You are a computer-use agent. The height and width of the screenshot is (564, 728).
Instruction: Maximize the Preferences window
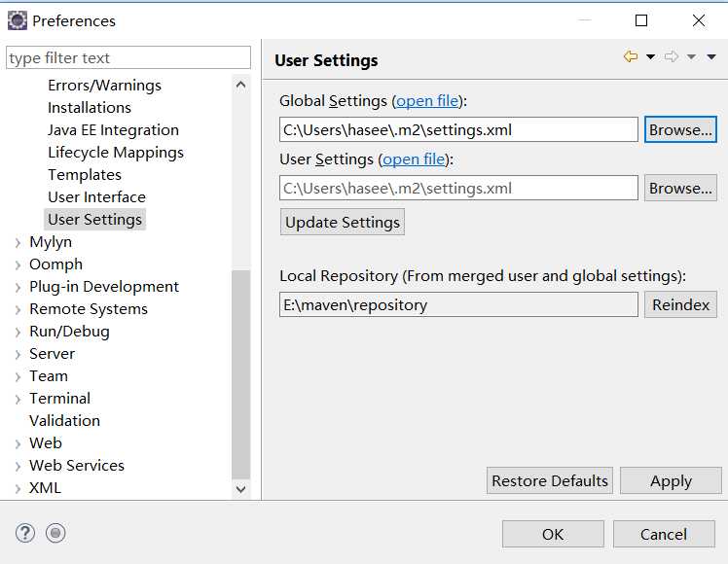click(641, 20)
